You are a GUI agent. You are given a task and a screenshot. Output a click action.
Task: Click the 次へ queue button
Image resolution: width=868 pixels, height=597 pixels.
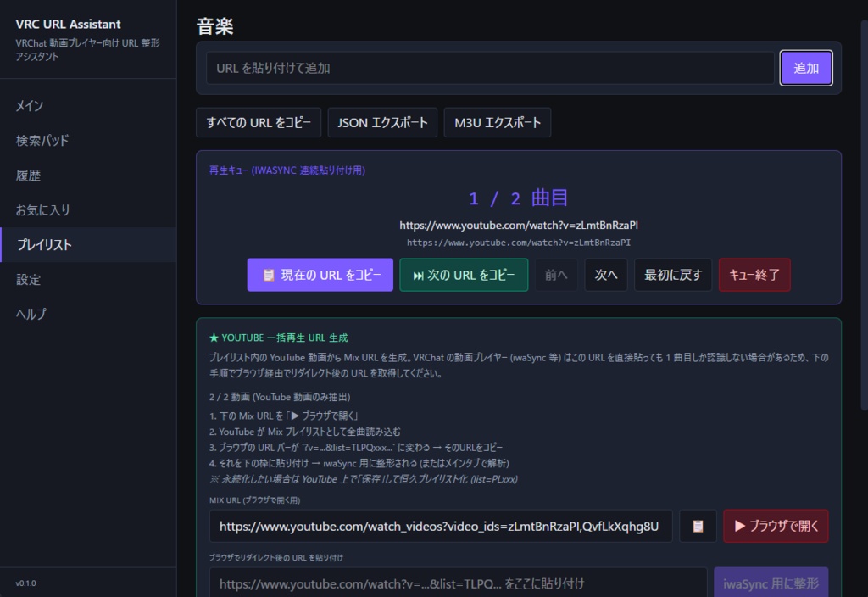606,275
